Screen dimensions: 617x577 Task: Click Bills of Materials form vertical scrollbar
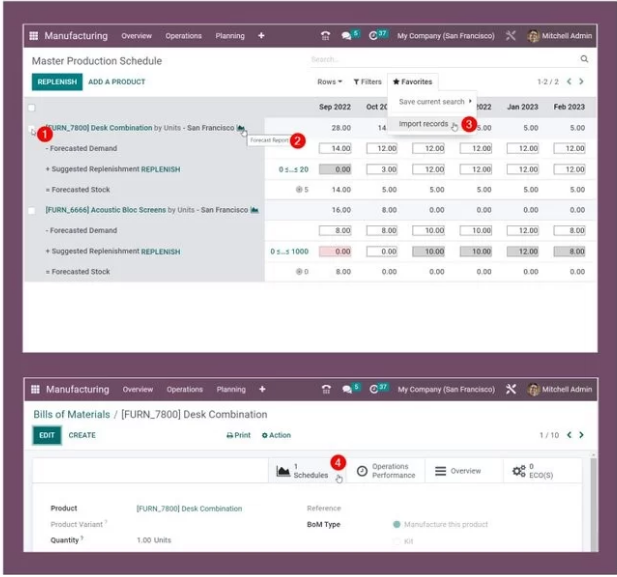click(x=593, y=504)
